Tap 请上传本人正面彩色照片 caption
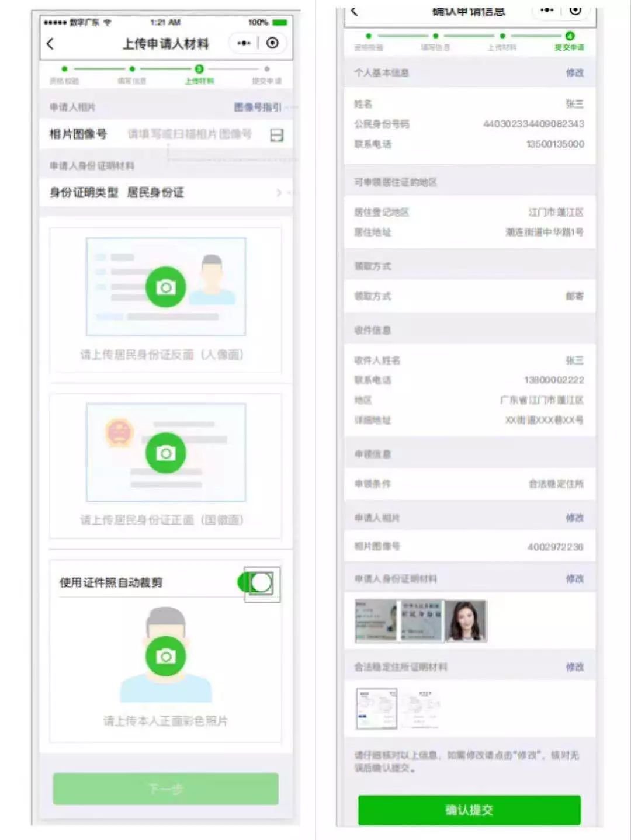 (x=166, y=721)
